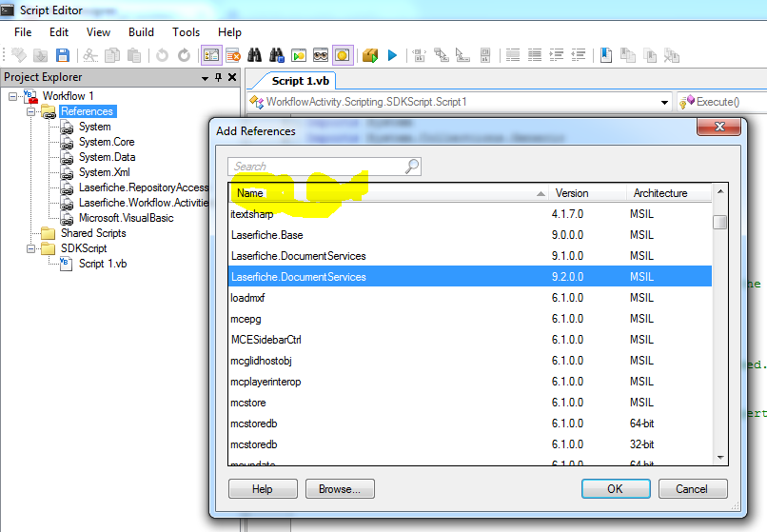Click the Redo arrow toolbar icon
This screenshot has width=767, height=532.
(184, 55)
